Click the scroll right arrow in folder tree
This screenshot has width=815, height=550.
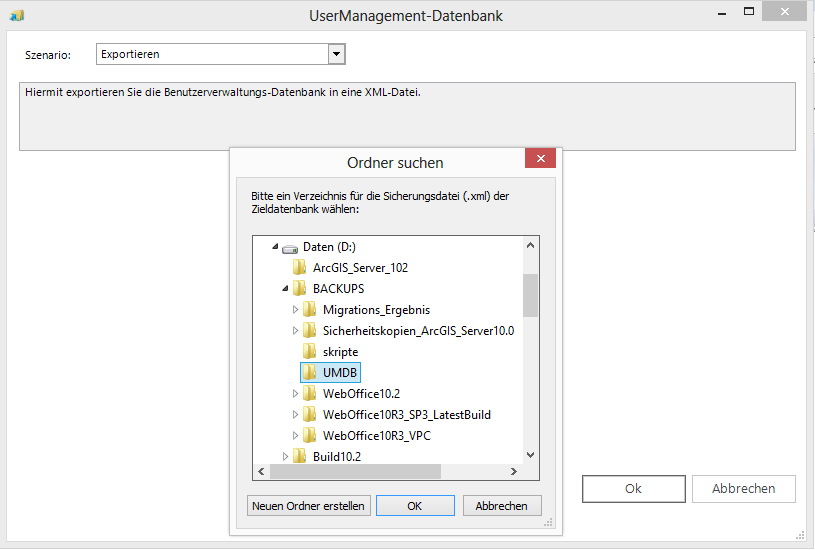pos(514,472)
